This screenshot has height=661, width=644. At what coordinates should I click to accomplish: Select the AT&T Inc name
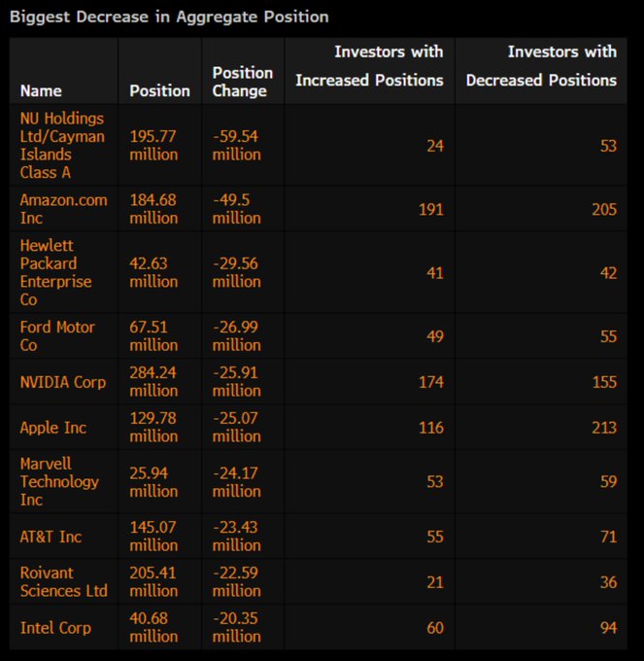point(51,537)
